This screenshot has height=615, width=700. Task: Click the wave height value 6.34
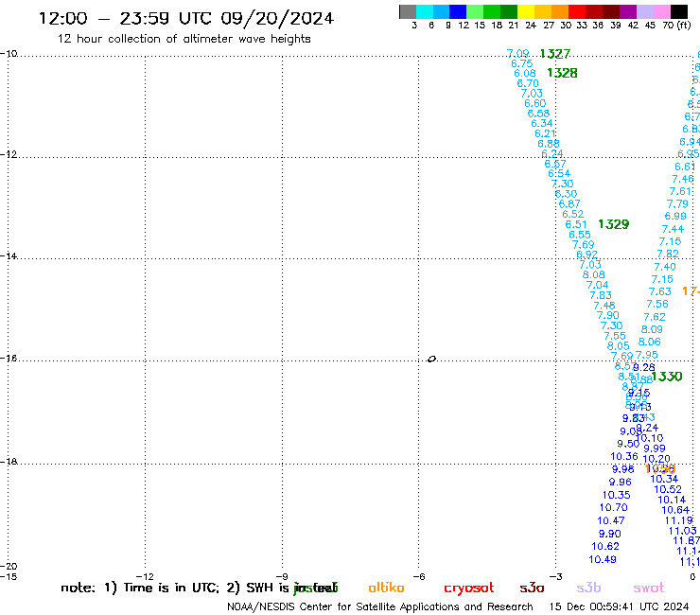pyautogui.click(x=541, y=123)
